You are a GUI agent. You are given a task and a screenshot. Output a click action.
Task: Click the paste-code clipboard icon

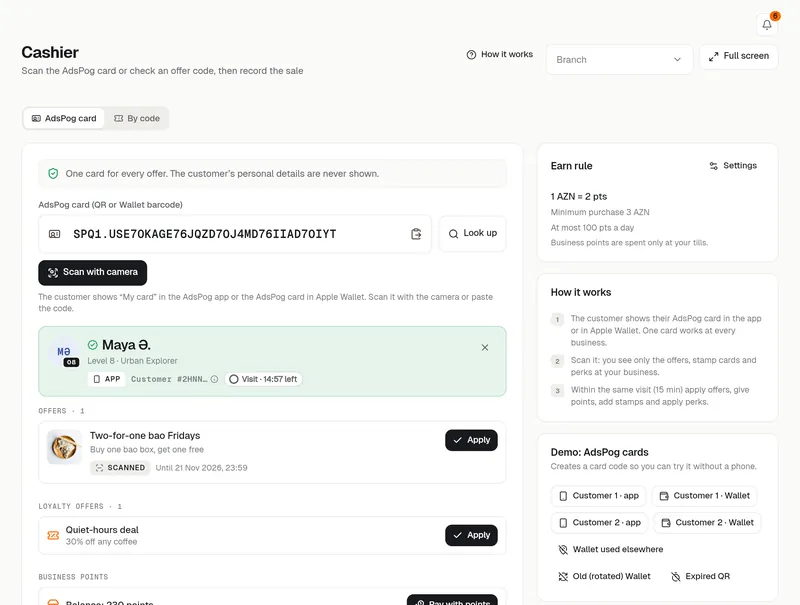tap(416, 234)
